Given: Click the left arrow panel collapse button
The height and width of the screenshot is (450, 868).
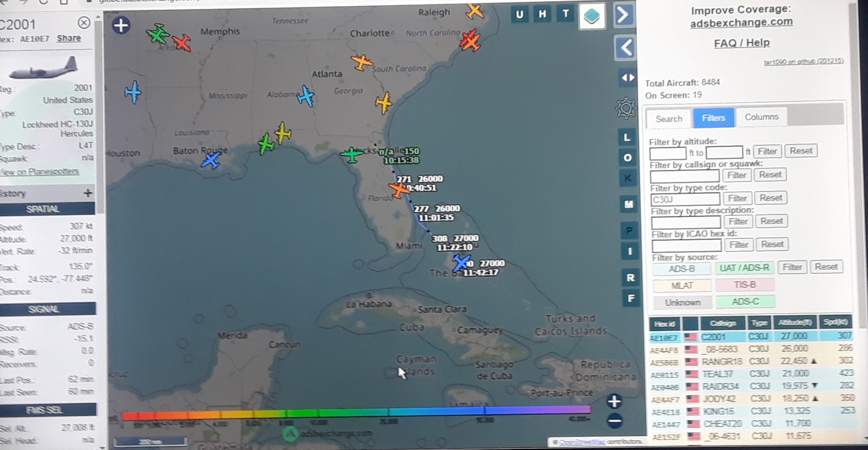Looking at the screenshot, I should tap(625, 47).
